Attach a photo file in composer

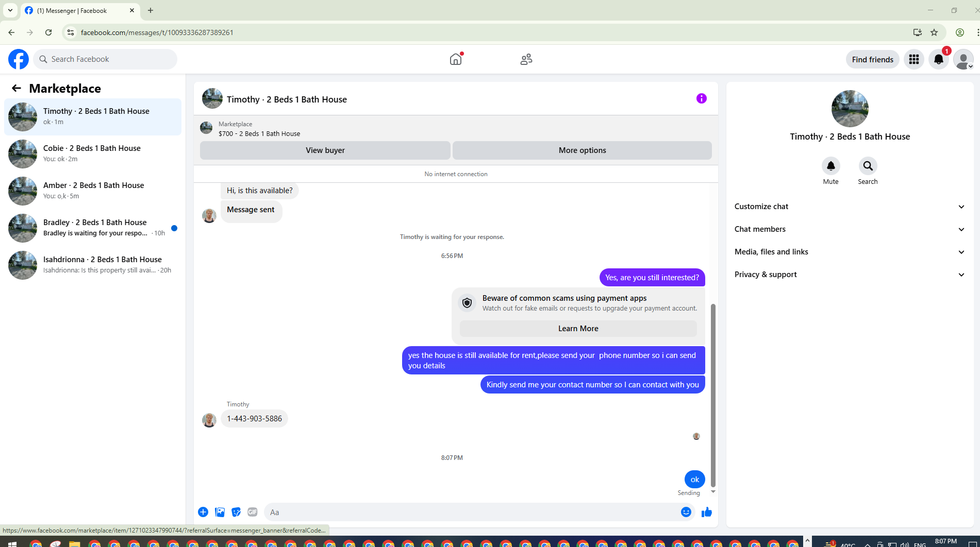coord(220,512)
